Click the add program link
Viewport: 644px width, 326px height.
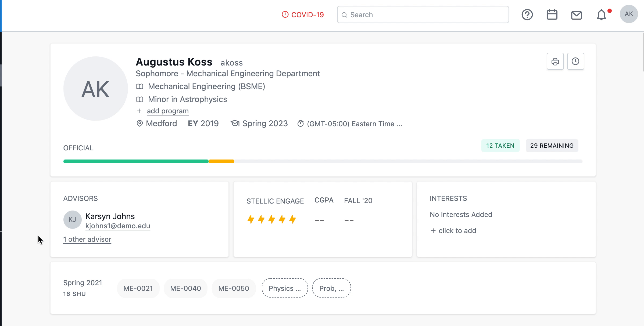168,111
